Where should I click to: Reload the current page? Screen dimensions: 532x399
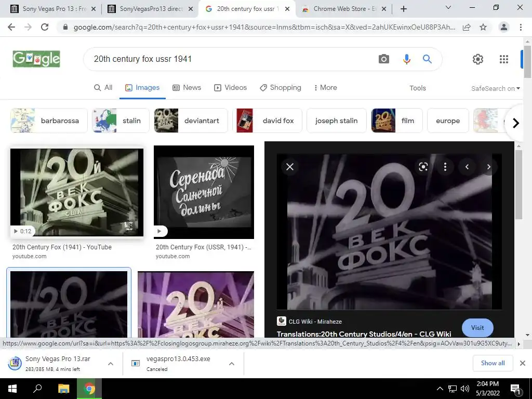point(45,27)
